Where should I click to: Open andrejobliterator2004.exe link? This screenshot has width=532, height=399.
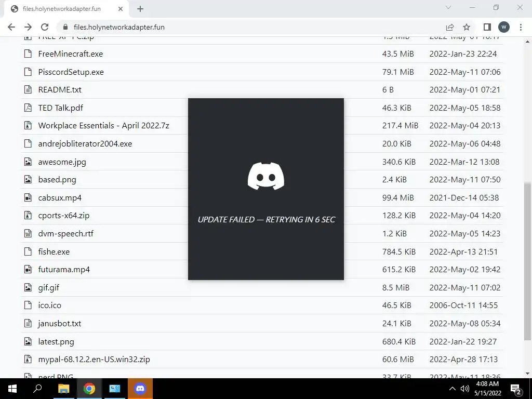point(85,143)
